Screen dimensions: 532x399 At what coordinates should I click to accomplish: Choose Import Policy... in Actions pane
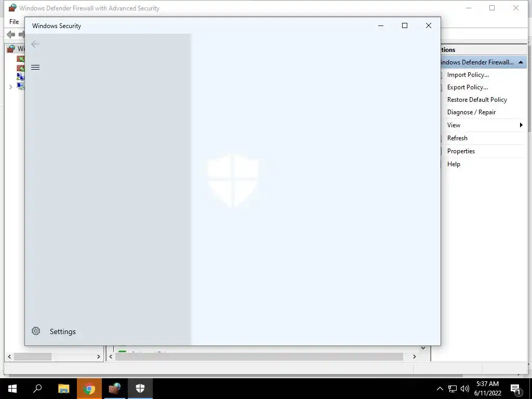(x=468, y=75)
